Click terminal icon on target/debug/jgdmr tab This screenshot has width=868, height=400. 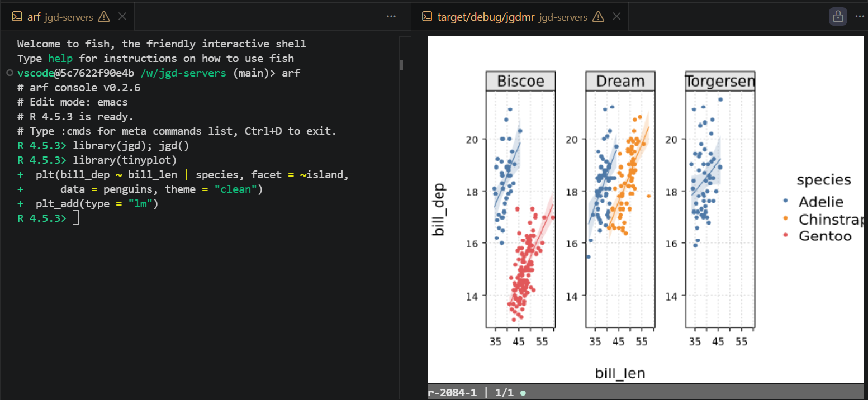(x=427, y=17)
